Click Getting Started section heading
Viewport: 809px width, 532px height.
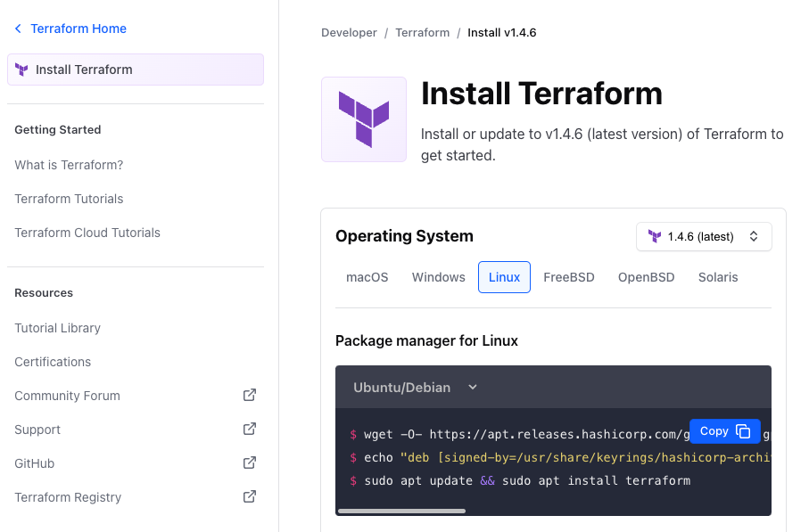click(x=58, y=130)
